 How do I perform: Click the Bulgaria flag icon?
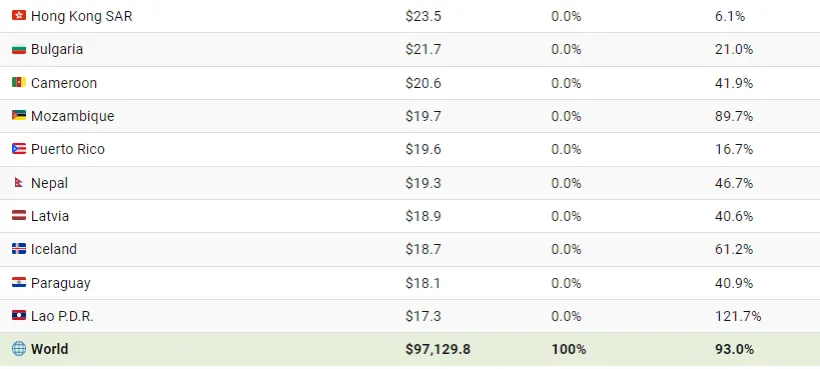19,49
